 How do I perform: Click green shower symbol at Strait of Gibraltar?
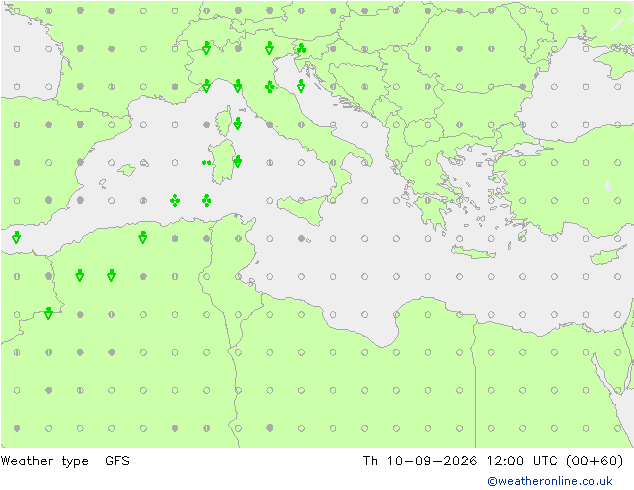click(x=16, y=237)
